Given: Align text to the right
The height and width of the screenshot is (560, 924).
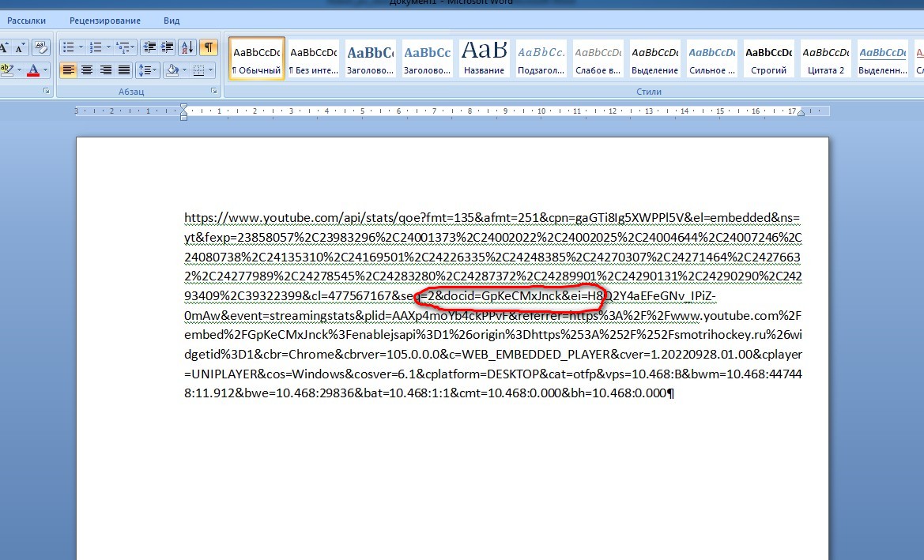Looking at the screenshot, I should coord(105,70).
